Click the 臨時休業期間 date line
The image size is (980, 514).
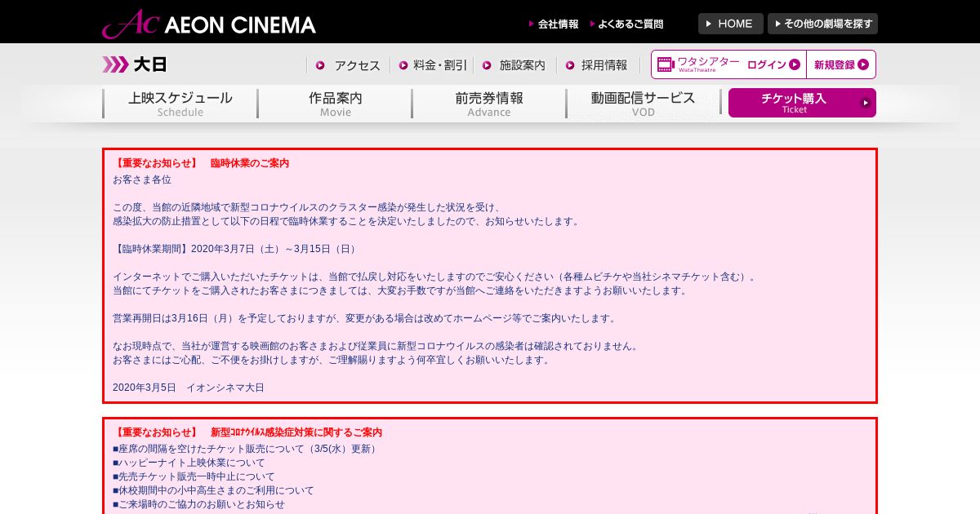pyautogui.click(x=234, y=249)
